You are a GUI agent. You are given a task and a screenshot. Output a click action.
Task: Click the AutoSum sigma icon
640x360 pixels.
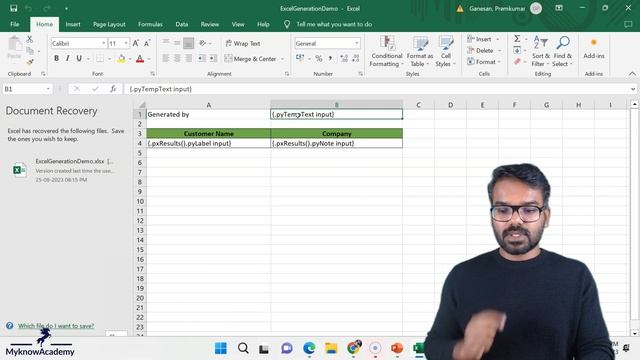click(517, 39)
